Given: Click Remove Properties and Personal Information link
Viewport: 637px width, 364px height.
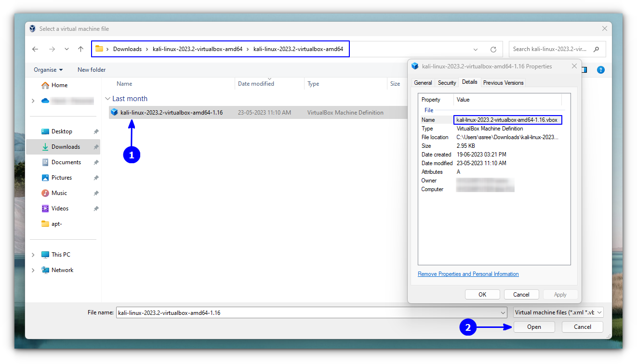Looking at the screenshot, I should (x=468, y=274).
